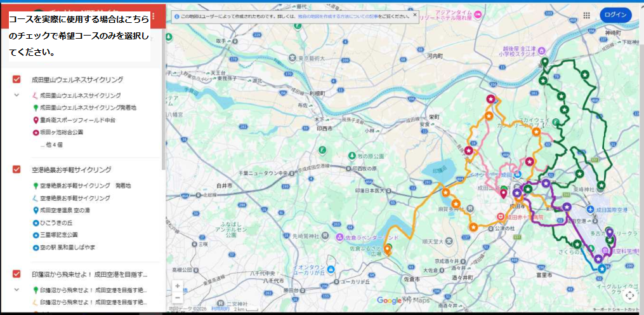The width and height of the screenshot is (644, 315).
Task: Click the 東京藝術大 university icon
Action: click(292, 58)
